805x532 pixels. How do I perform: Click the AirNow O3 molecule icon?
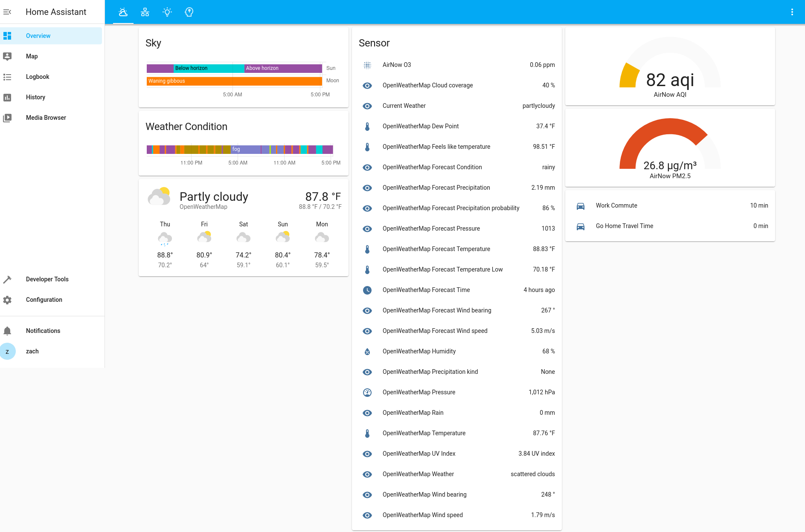(367, 65)
